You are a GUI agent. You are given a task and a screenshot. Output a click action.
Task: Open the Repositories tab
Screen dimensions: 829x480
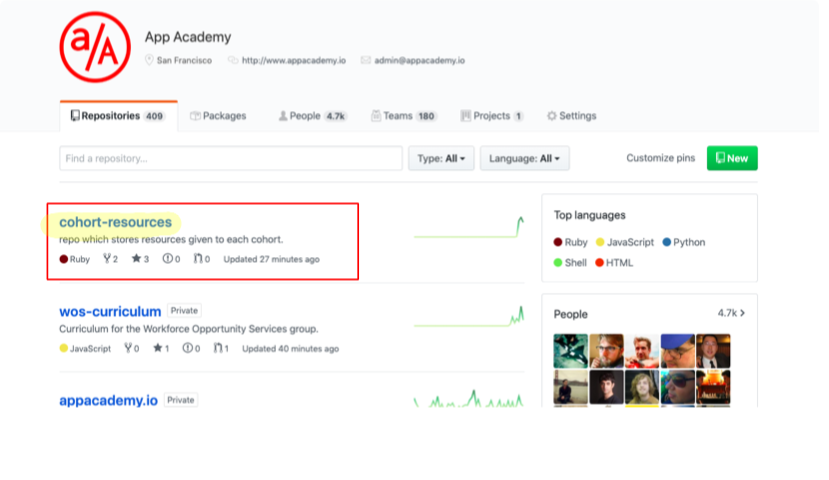tap(118, 116)
